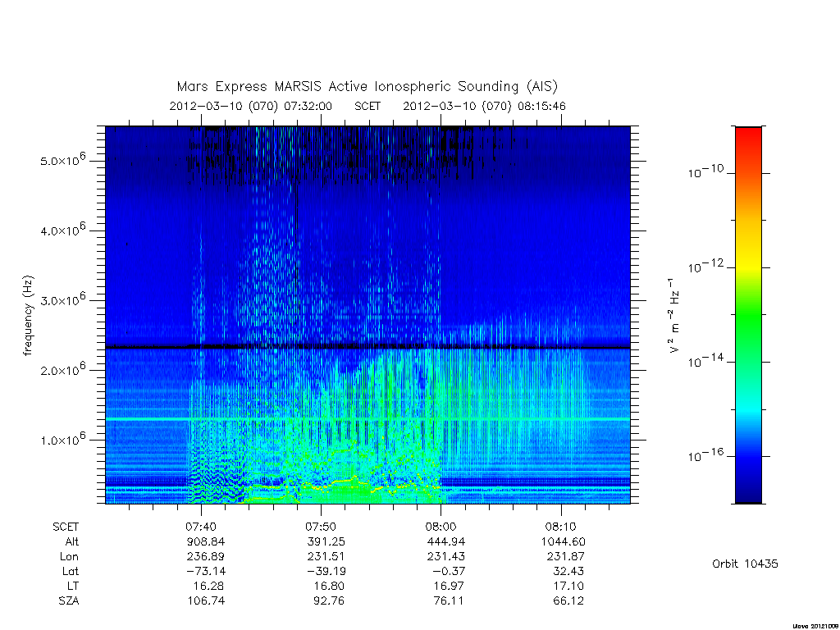Select longitude value 231.87
The width and height of the screenshot is (840, 630).
(x=566, y=557)
